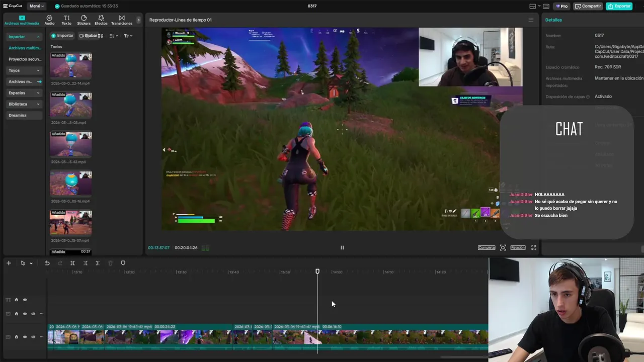The image size is (644, 362).
Task: Open the cursor tool dropdown arrow
Action: point(31,263)
